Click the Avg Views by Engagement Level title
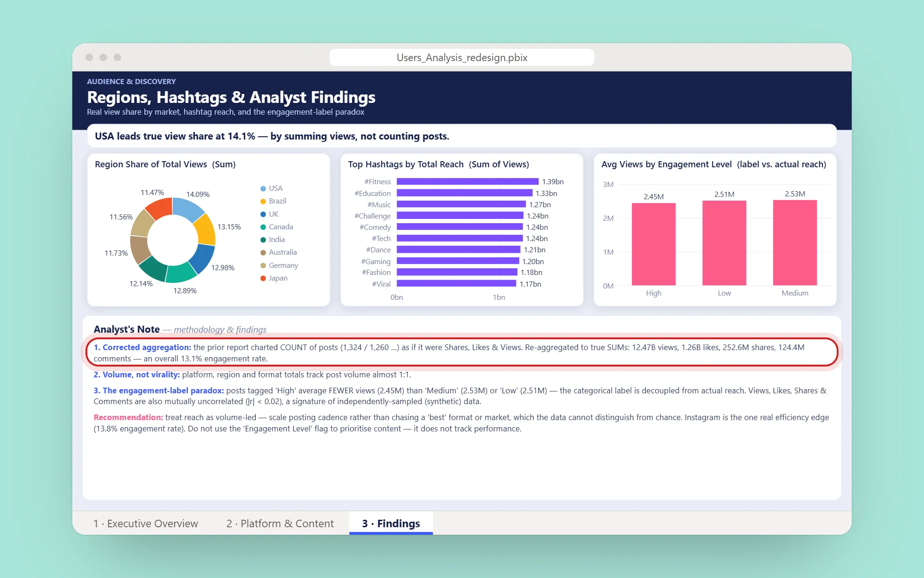 (714, 164)
